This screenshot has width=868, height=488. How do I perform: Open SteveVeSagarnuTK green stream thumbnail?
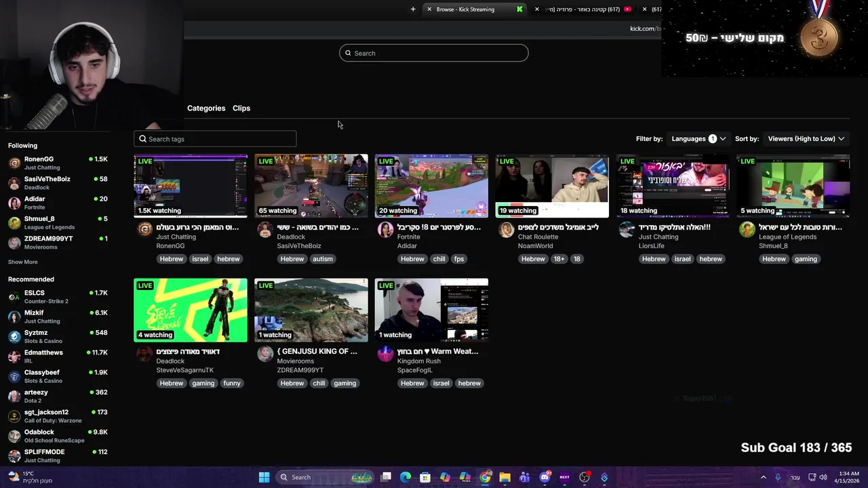point(191,310)
